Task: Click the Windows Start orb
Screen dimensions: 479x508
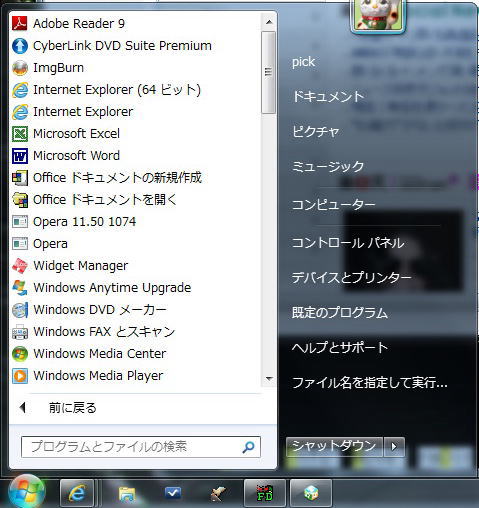Action: [x=27, y=492]
